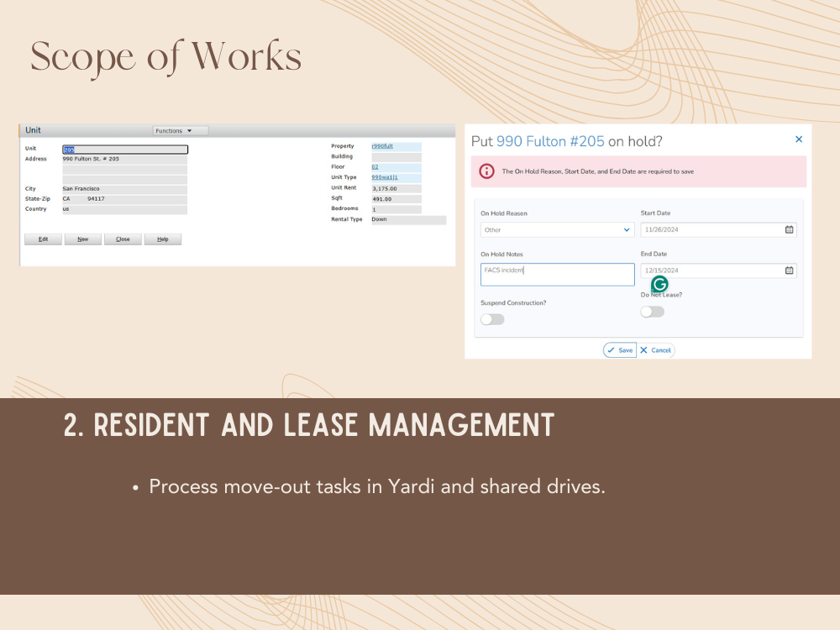Click the Resident and Lease Management heading
The height and width of the screenshot is (630, 840).
tap(308, 425)
